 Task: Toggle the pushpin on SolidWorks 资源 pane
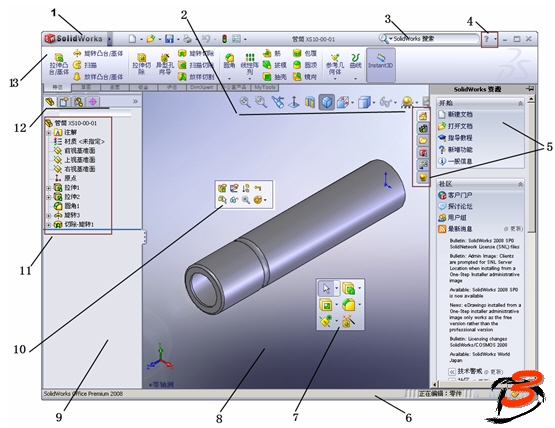coord(530,89)
